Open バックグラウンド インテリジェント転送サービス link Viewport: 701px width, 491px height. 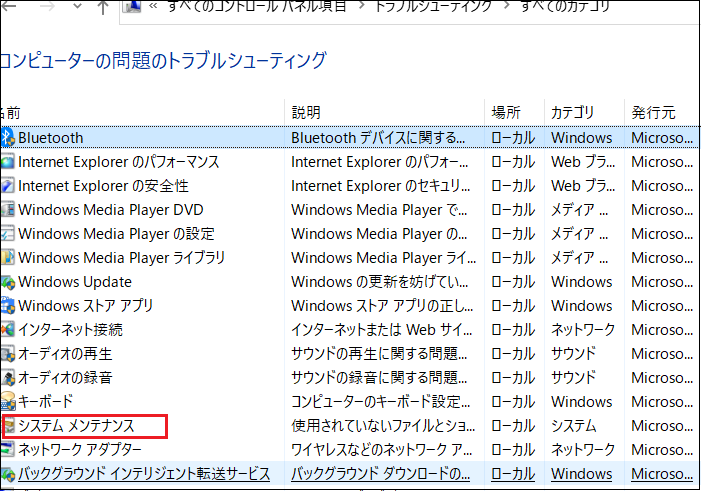144,474
